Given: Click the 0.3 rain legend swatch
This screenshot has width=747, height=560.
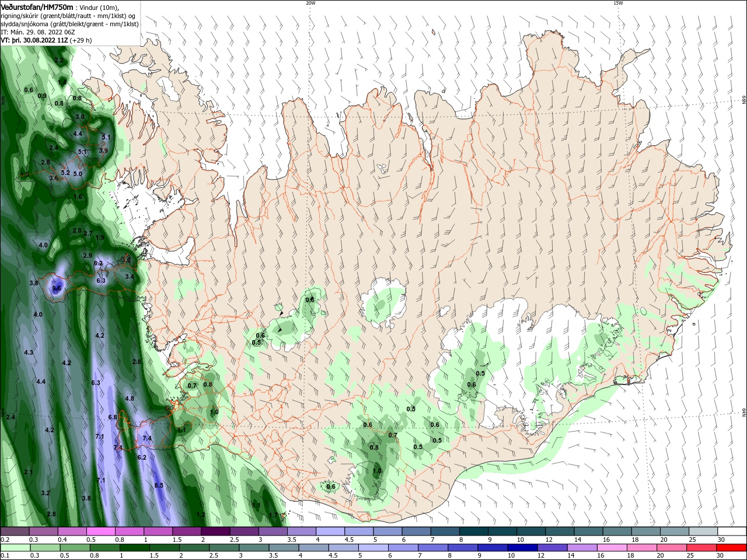Looking at the screenshot, I should click(45, 548).
